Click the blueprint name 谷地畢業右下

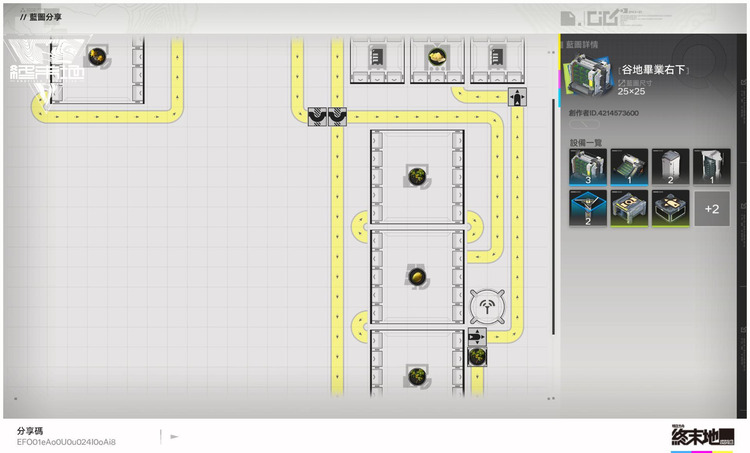point(658,67)
